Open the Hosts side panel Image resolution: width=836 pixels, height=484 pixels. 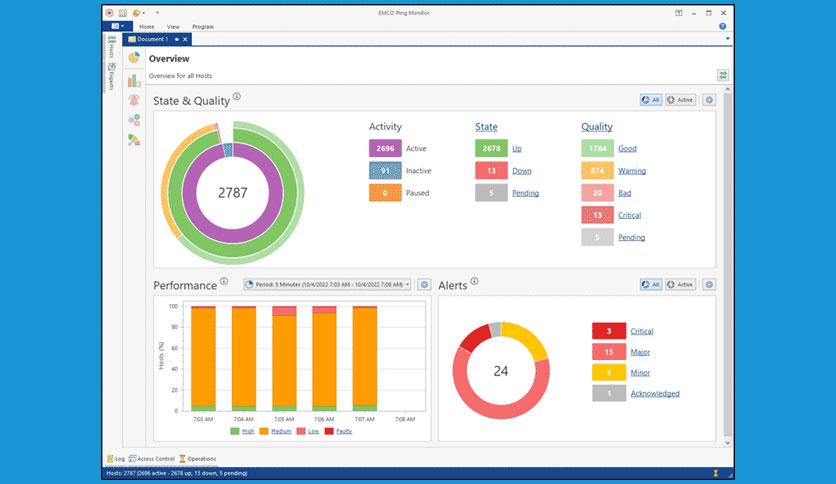(x=111, y=47)
